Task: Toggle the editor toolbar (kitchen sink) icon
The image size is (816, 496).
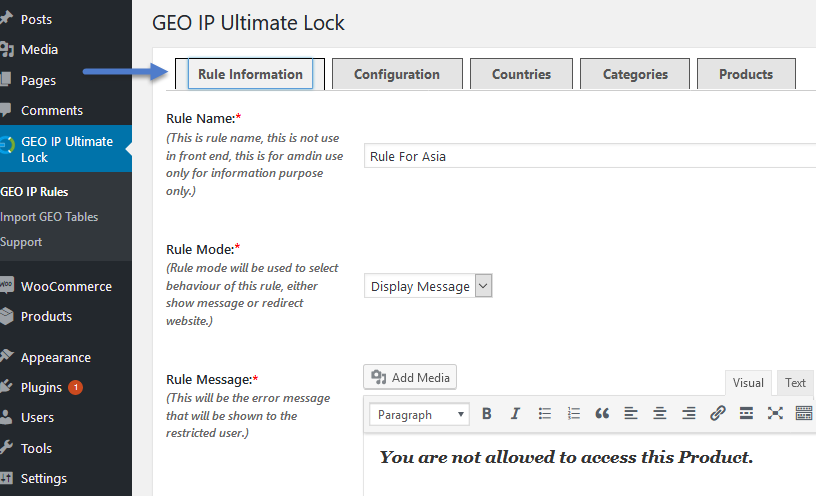Action: [x=804, y=414]
